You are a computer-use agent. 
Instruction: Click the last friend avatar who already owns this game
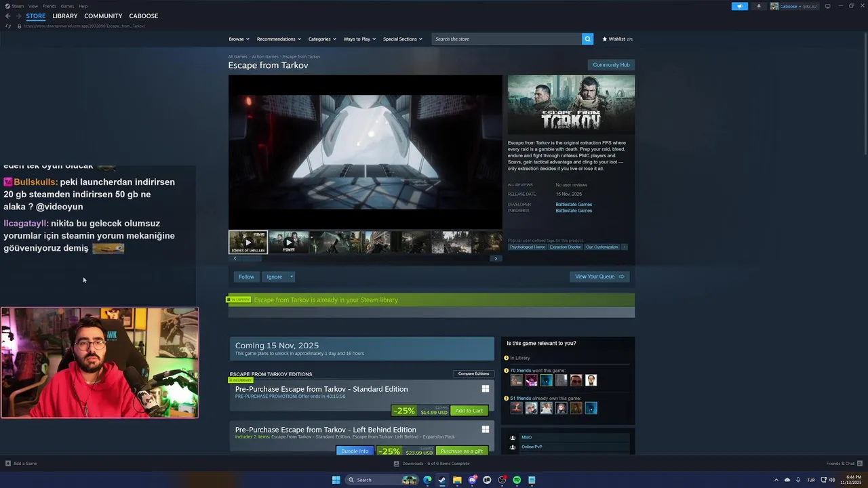tap(591, 408)
